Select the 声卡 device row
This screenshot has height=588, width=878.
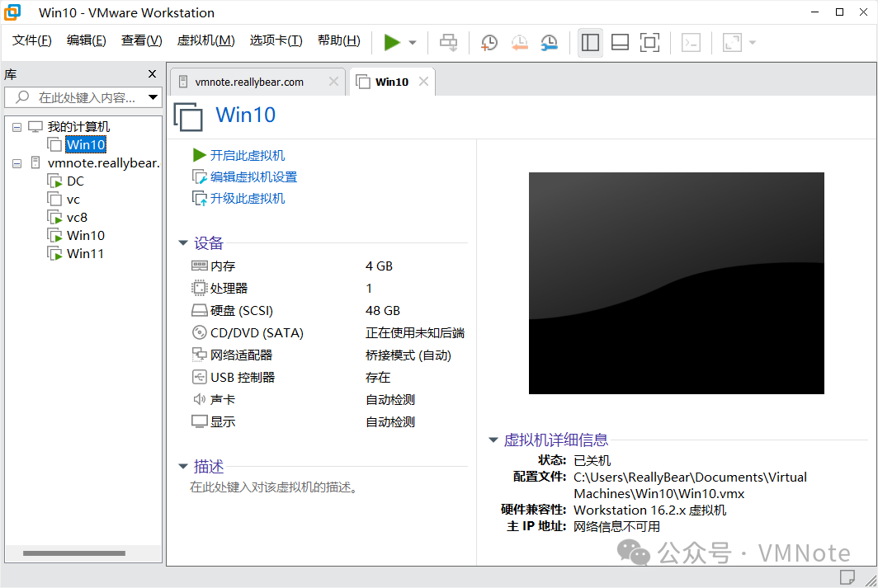click(x=329, y=400)
